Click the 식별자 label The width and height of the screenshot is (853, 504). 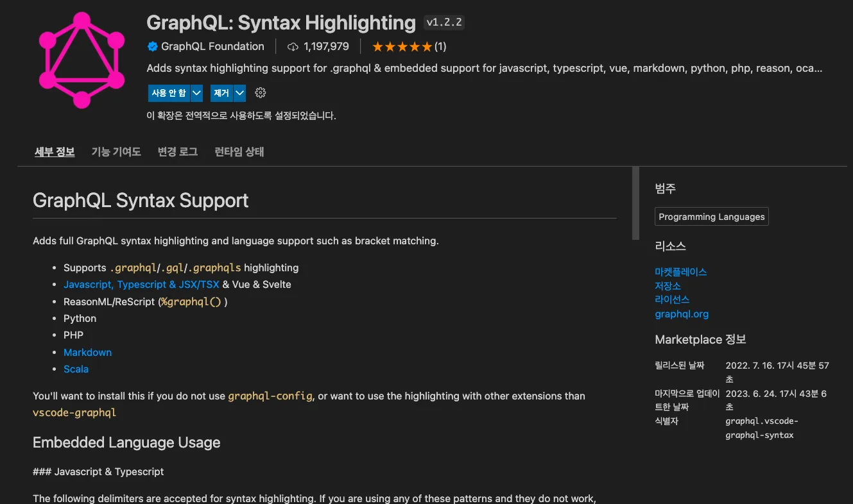[x=666, y=421]
